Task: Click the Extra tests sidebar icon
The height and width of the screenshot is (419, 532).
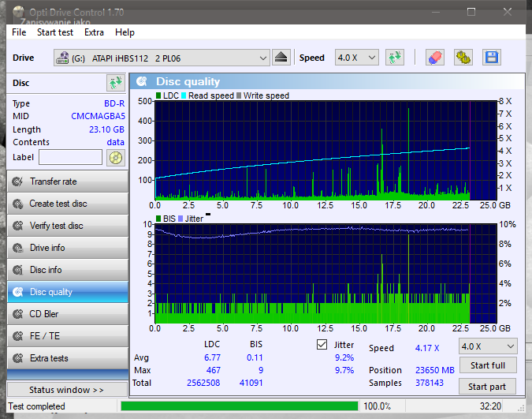Action: 17,358
